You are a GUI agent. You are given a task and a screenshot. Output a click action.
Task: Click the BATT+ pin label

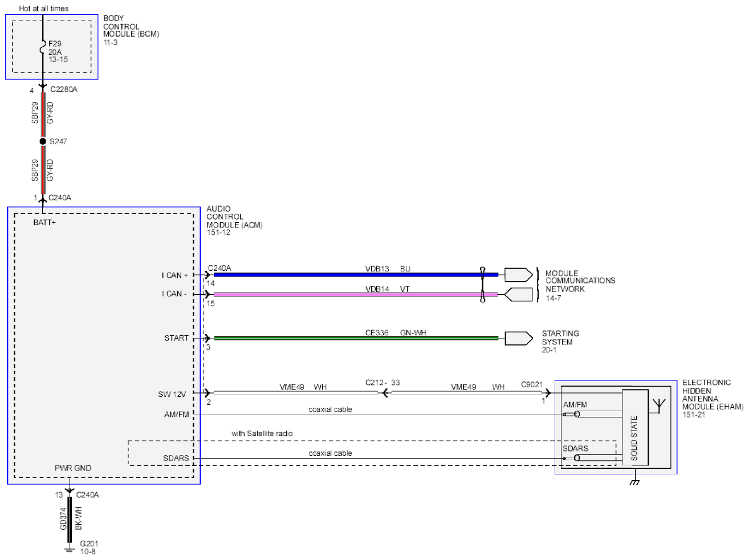pyautogui.click(x=44, y=222)
